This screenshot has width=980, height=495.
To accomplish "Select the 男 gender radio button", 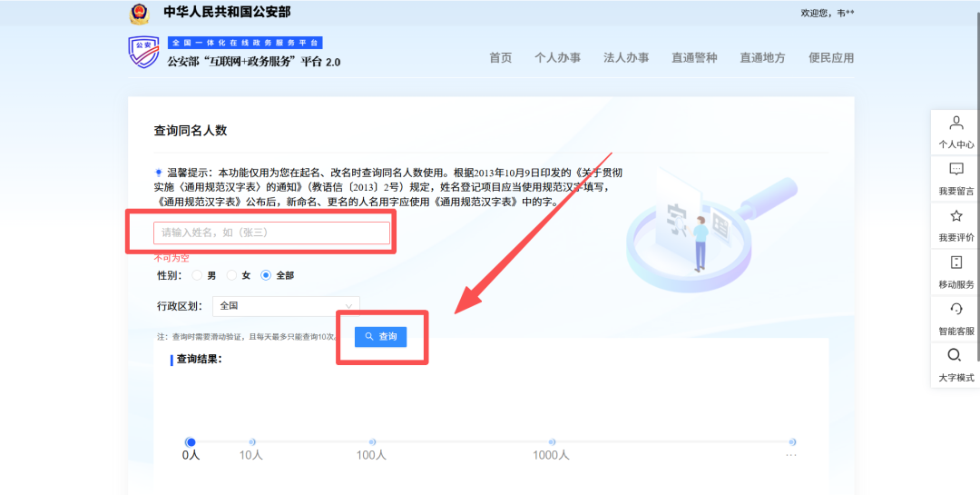I will (x=197, y=275).
